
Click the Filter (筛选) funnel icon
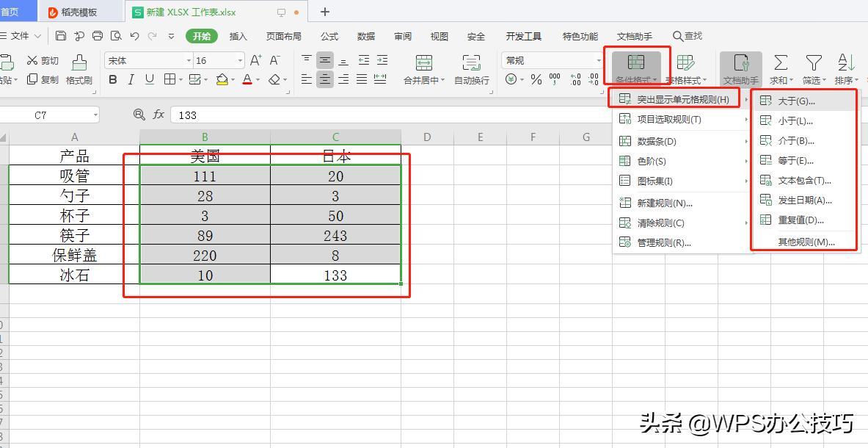[813, 62]
